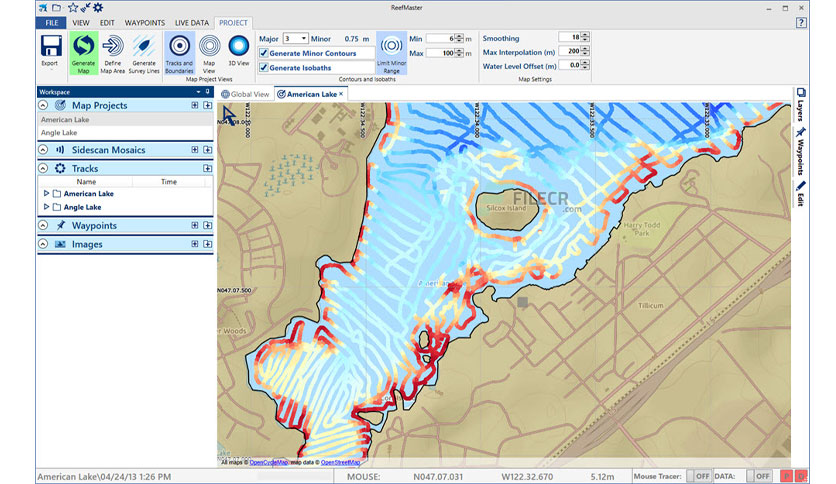Click import plus icon in Waypoints header
The height and width of the screenshot is (484, 836).
207,225
